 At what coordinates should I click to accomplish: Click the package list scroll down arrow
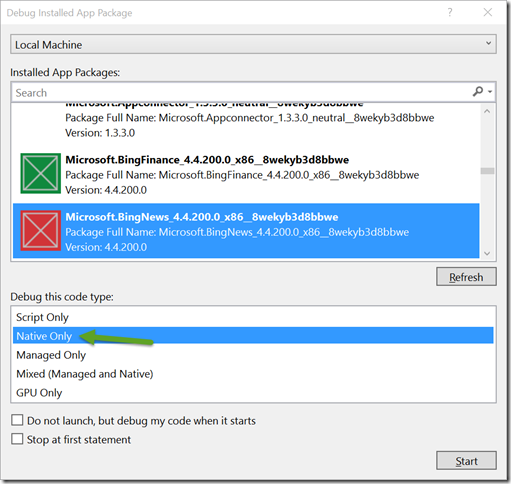coord(487,253)
